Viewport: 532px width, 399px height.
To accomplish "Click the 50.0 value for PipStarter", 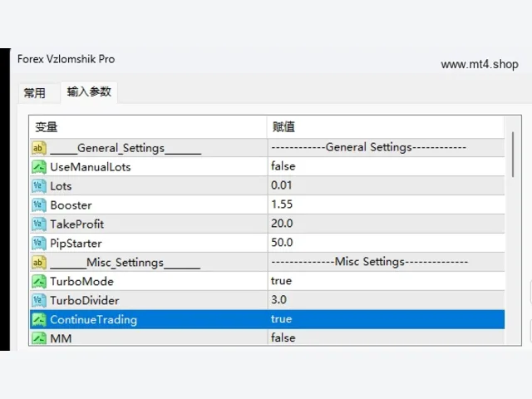I will (x=282, y=242).
